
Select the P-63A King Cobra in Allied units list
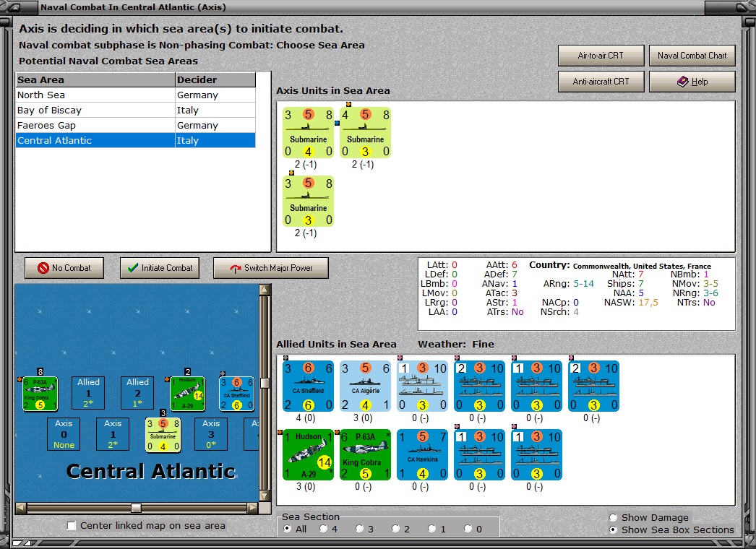tap(365, 454)
